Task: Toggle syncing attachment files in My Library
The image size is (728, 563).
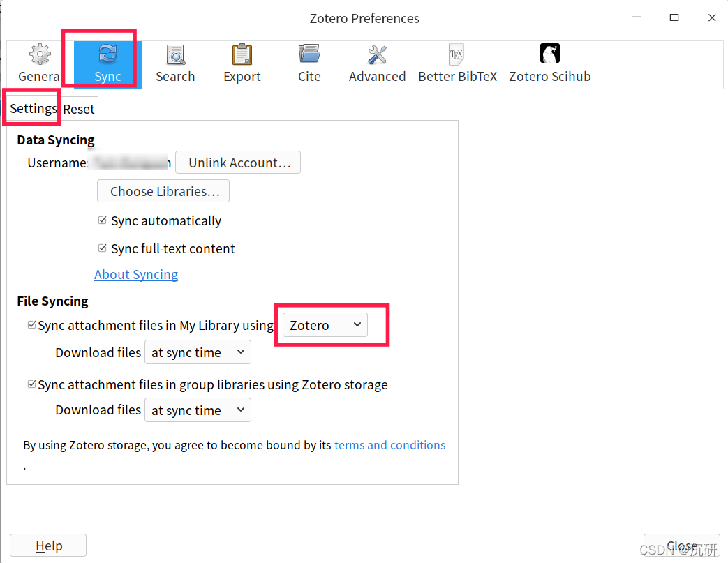Action: coord(31,325)
